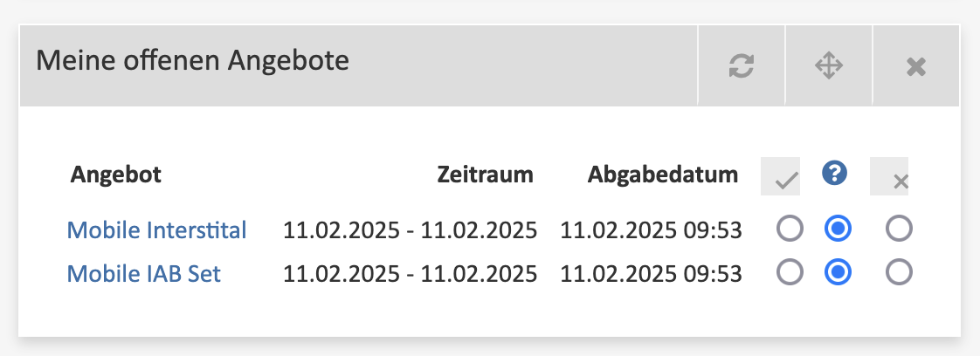Select undecided radio for Mobile Interstital

838,229
